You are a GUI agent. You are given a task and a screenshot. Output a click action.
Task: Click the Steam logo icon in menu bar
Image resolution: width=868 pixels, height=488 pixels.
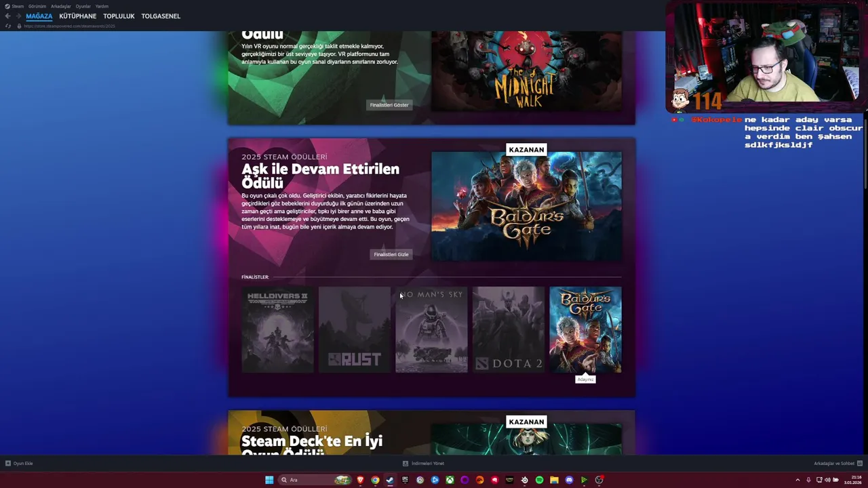(x=7, y=6)
